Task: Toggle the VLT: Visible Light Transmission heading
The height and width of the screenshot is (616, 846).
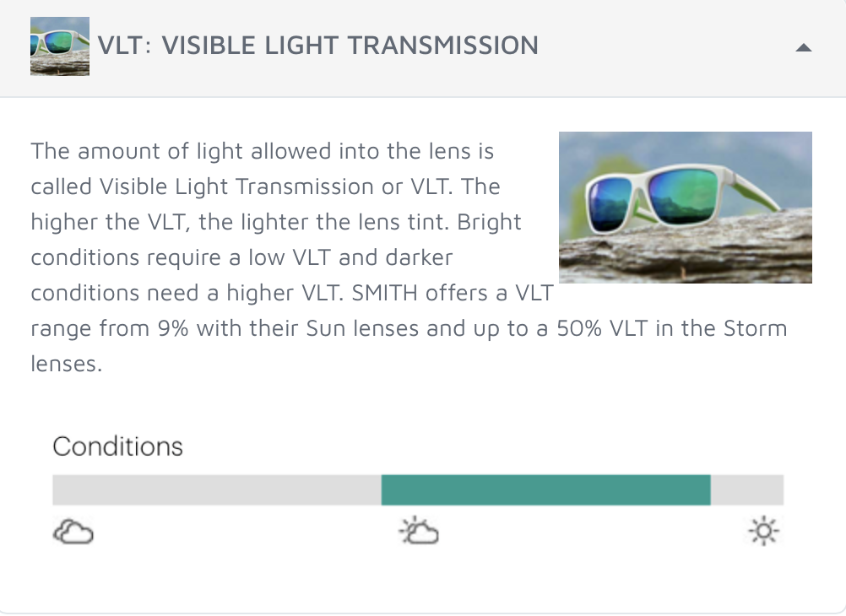Action: coord(317,46)
